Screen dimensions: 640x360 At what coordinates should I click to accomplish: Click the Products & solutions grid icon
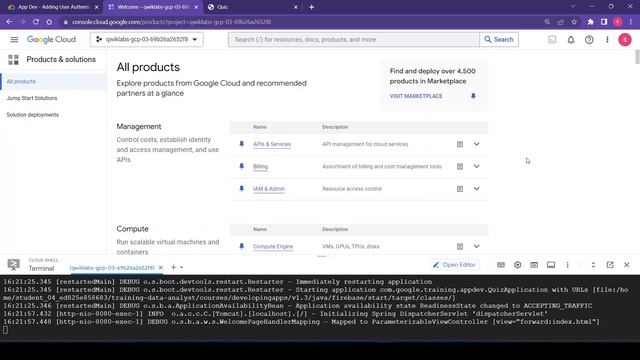click(x=13, y=60)
